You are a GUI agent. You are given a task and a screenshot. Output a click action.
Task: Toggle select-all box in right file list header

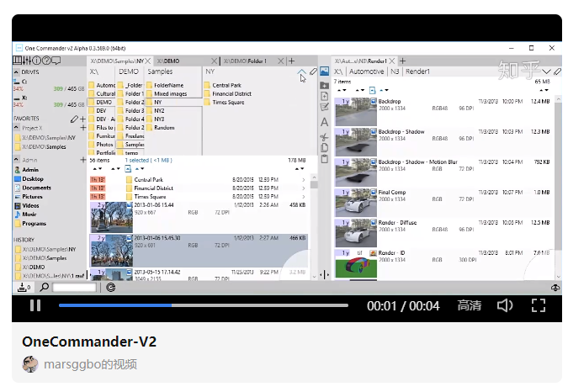pyautogui.click(x=372, y=90)
